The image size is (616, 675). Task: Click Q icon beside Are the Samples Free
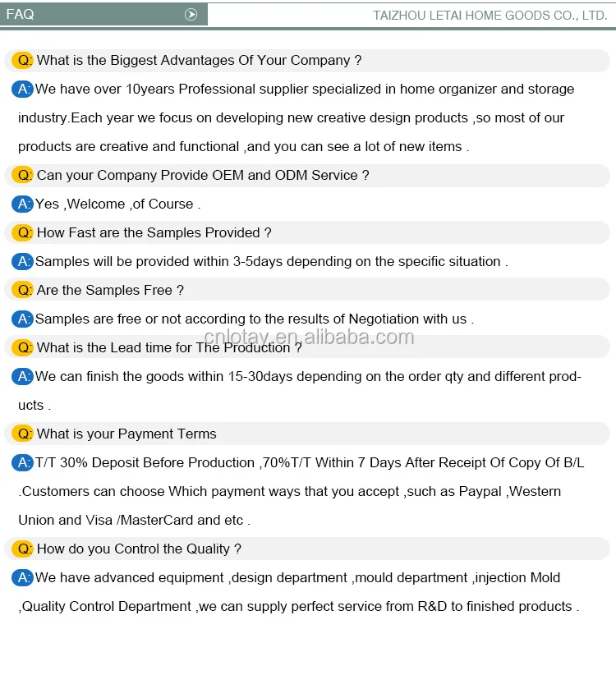coord(23,290)
